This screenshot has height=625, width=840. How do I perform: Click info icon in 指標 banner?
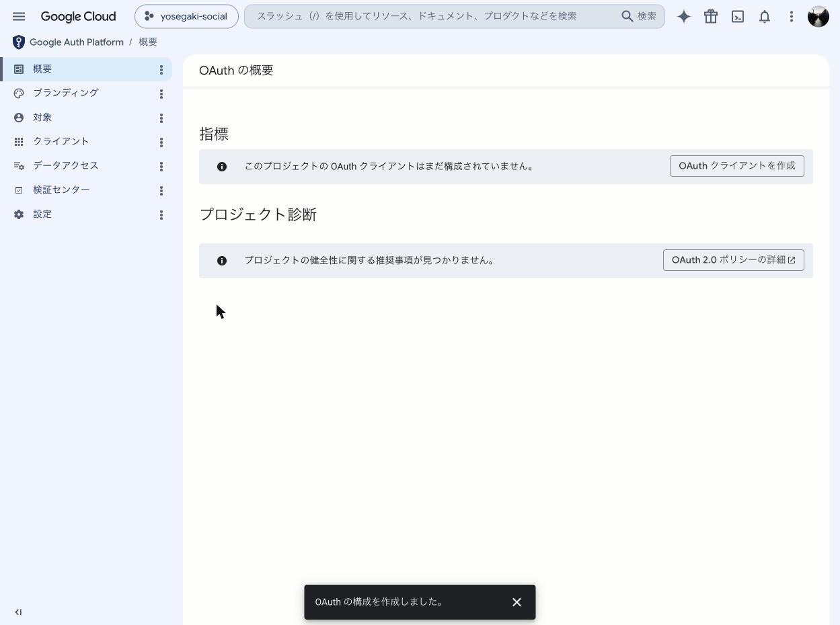[222, 167]
